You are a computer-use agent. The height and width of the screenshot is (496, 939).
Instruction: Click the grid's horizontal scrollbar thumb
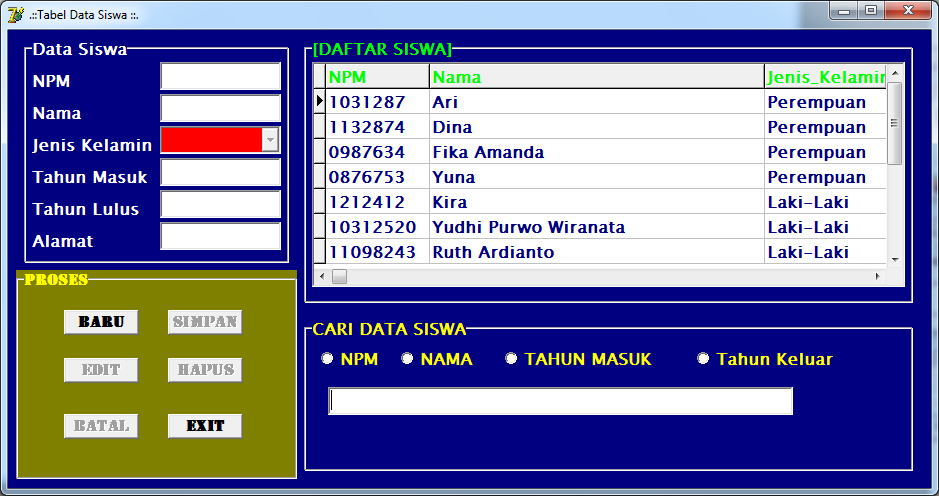(340, 276)
